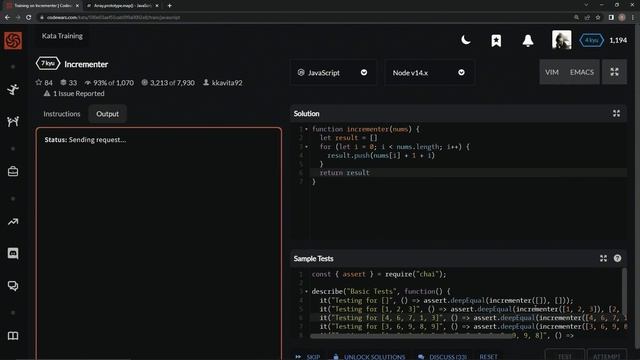Screen dimensions: 640x360
Task: Collapse the for loop fold arrow
Action: pyautogui.click(x=307, y=147)
